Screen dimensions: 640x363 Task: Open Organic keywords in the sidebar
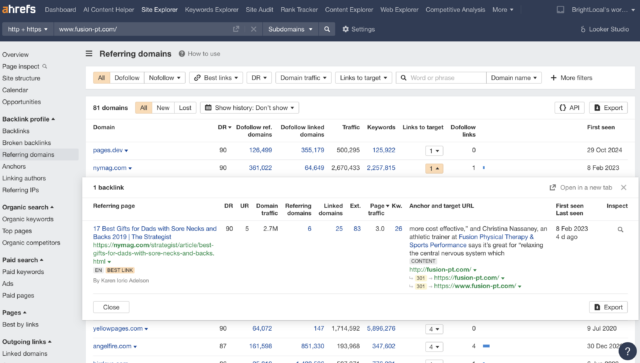tap(28, 219)
